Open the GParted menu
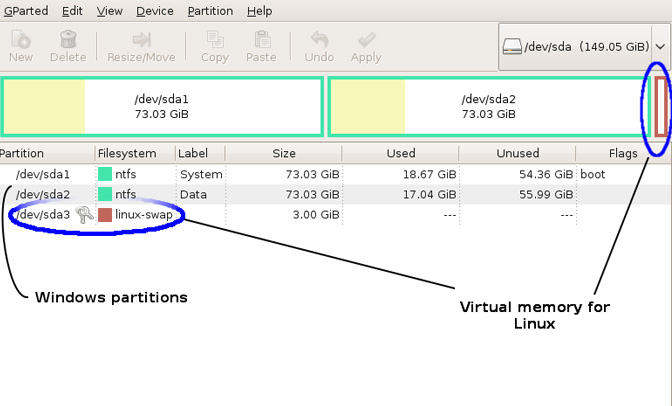Screen dimensions: 672x406 point(25,11)
